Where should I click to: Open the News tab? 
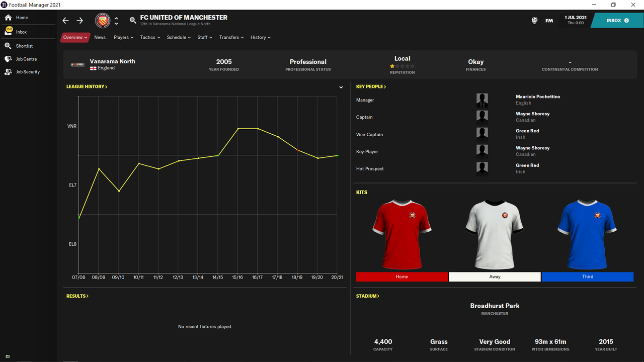coord(100,37)
